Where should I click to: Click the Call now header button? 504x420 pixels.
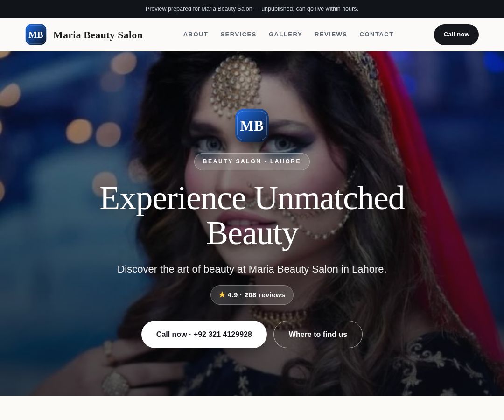pyautogui.click(x=456, y=35)
